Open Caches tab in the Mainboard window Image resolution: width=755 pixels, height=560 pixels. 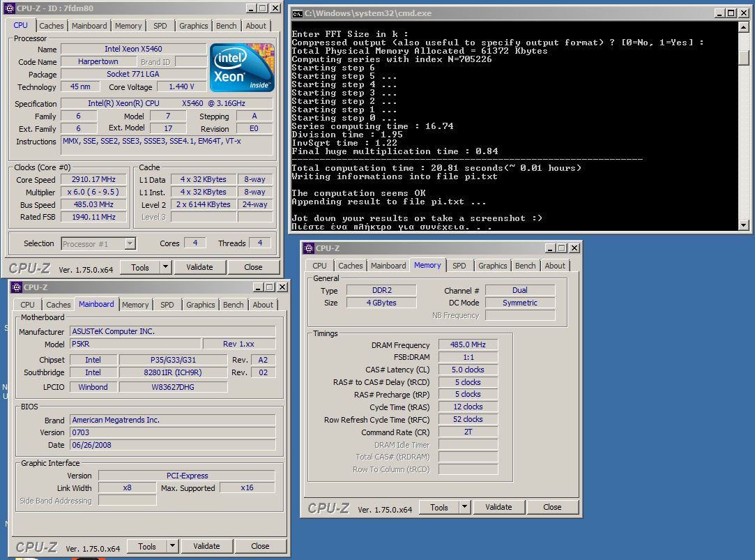(59, 305)
